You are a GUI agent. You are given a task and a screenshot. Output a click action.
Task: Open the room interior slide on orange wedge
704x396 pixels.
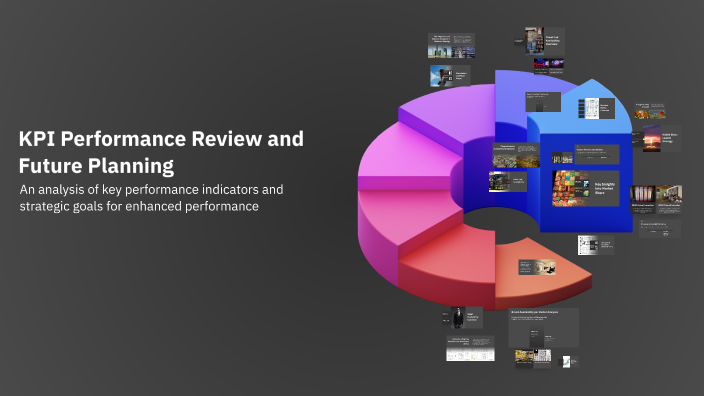537,267
